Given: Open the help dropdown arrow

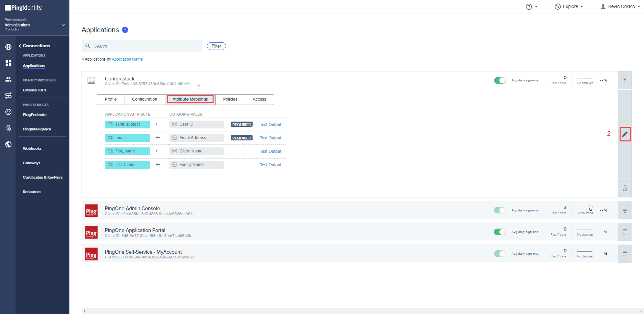Looking at the screenshot, I should (x=536, y=7).
